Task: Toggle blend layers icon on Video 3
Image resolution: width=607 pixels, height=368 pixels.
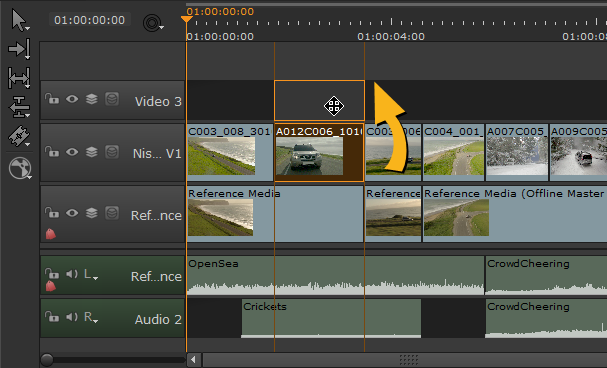Action: pyautogui.click(x=92, y=99)
